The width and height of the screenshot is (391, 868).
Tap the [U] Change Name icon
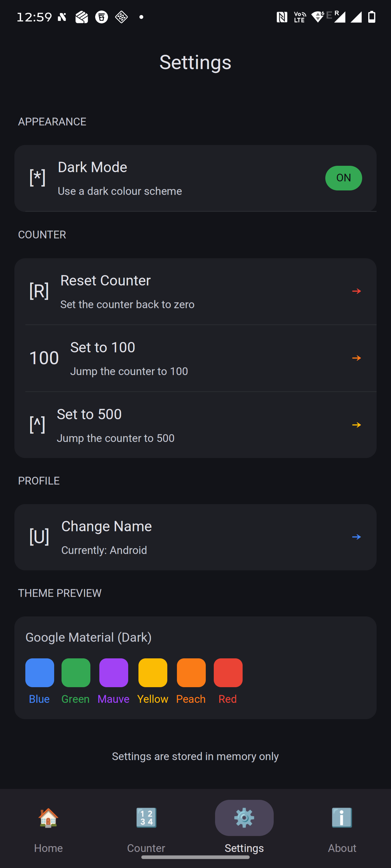click(x=39, y=537)
